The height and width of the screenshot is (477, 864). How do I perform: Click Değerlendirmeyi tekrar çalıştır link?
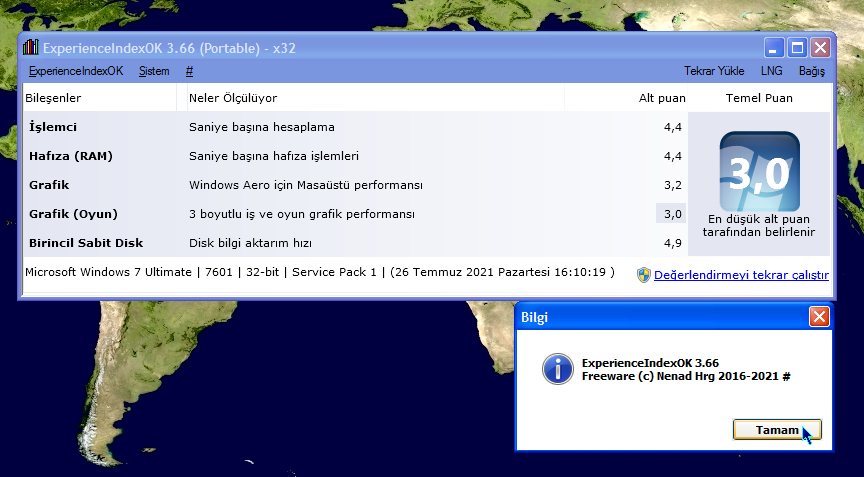(741, 275)
